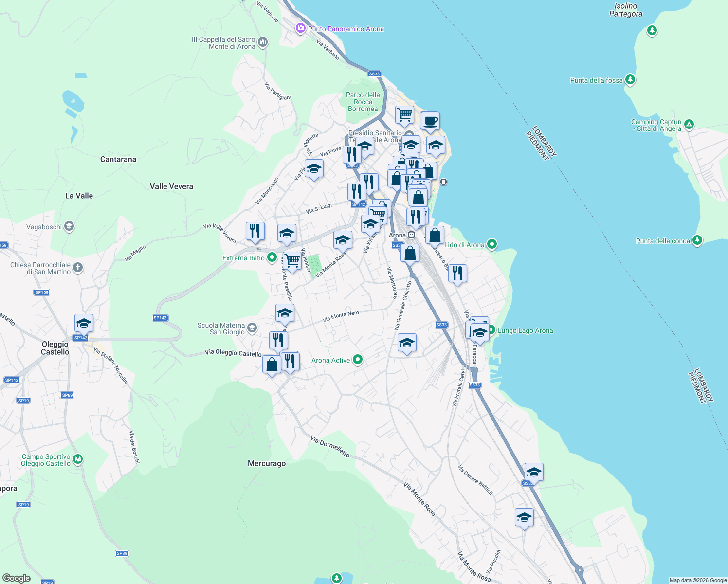728x584 pixels.
Task: Click the sports icon at Campo Sportivo Oleggio Castello
Action: [78, 458]
